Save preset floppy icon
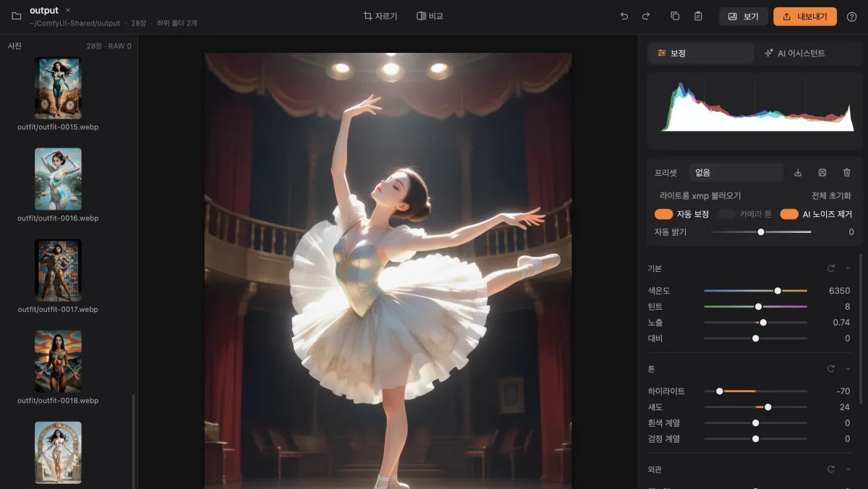868x489 pixels. click(x=822, y=172)
